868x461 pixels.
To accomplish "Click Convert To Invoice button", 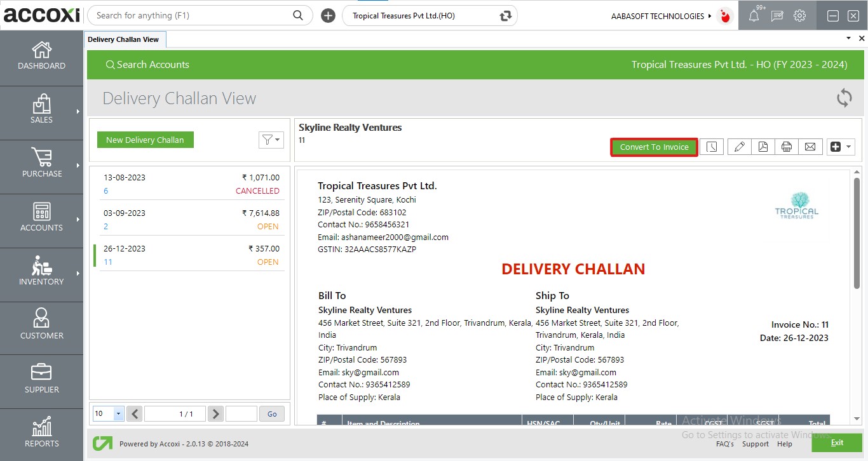I will pos(654,147).
